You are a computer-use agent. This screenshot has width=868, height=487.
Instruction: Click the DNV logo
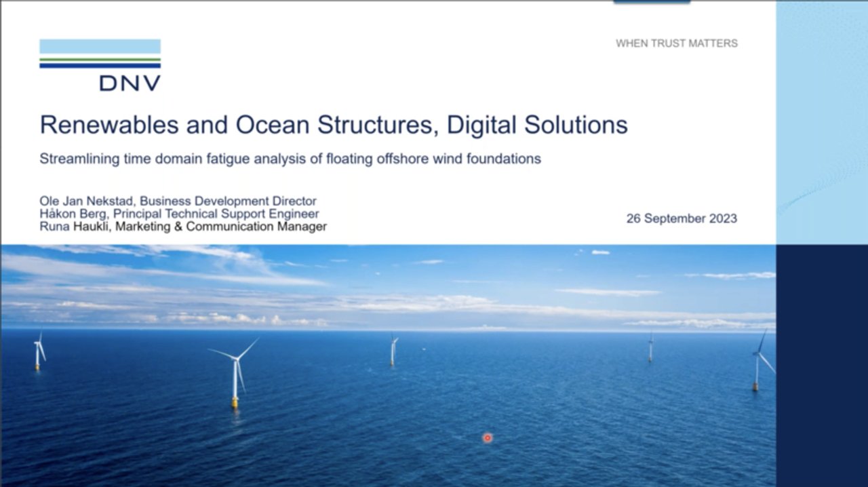(x=100, y=65)
